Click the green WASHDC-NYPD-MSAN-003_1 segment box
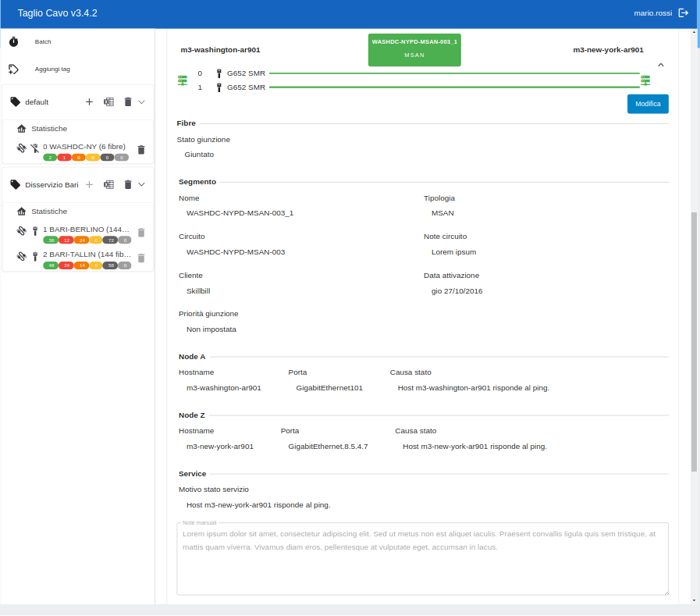 click(x=414, y=48)
